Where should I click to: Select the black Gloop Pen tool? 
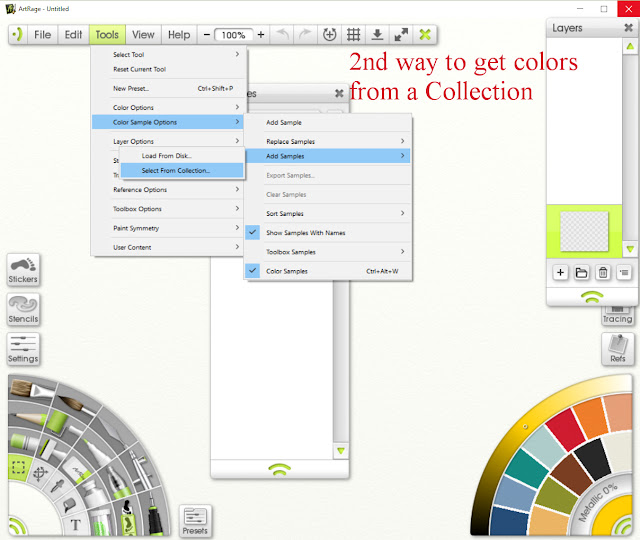(x=155, y=514)
